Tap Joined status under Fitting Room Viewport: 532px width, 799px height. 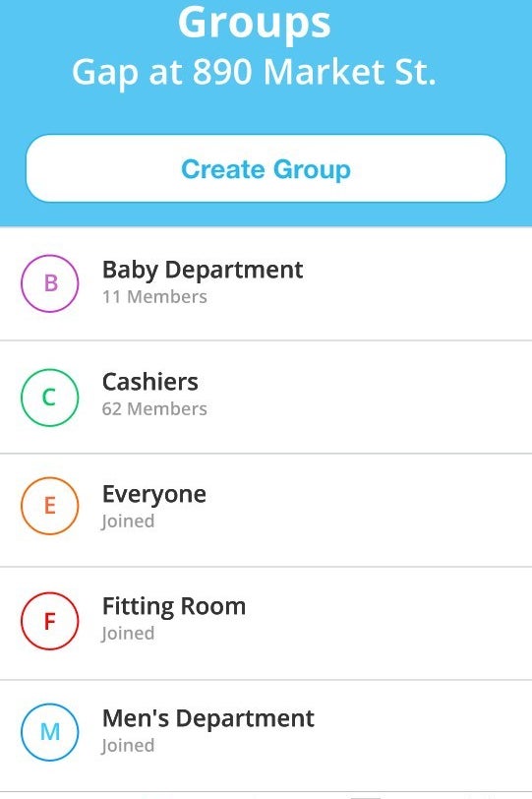128,634
